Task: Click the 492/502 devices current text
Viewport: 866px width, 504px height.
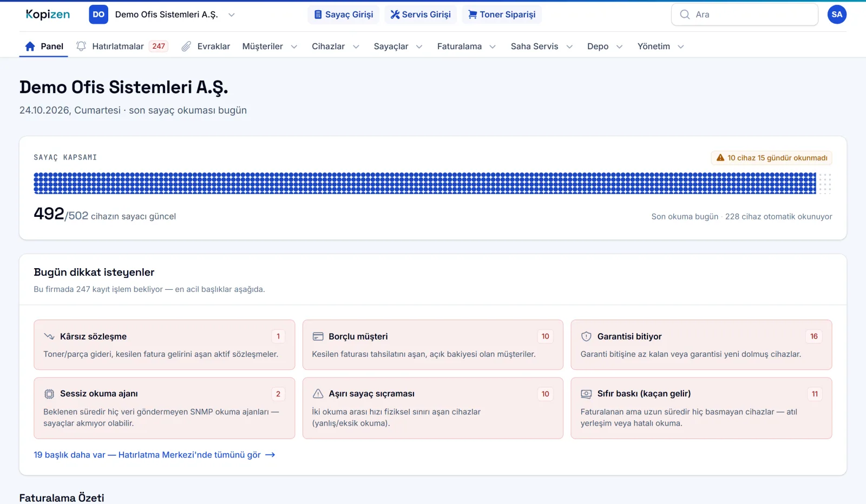Action: pyautogui.click(x=105, y=215)
